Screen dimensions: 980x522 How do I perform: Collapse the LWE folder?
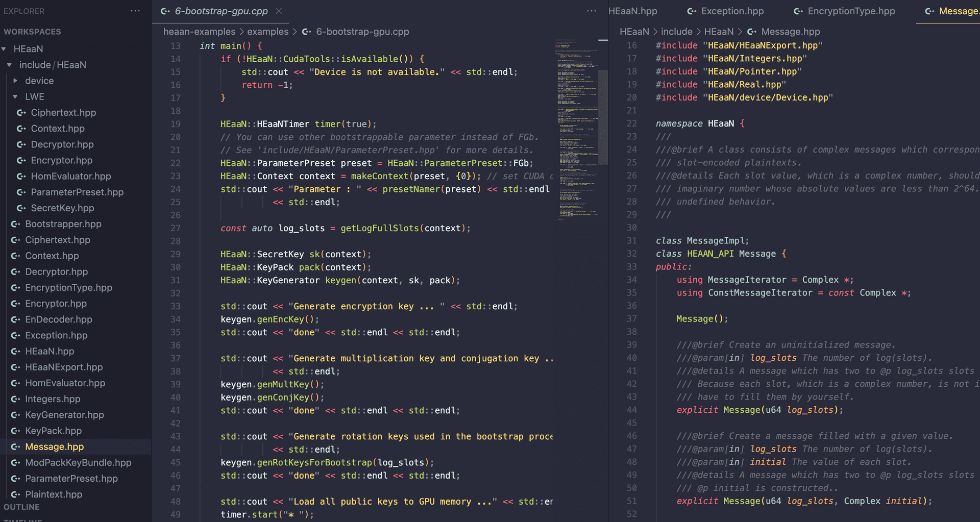(15, 96)
